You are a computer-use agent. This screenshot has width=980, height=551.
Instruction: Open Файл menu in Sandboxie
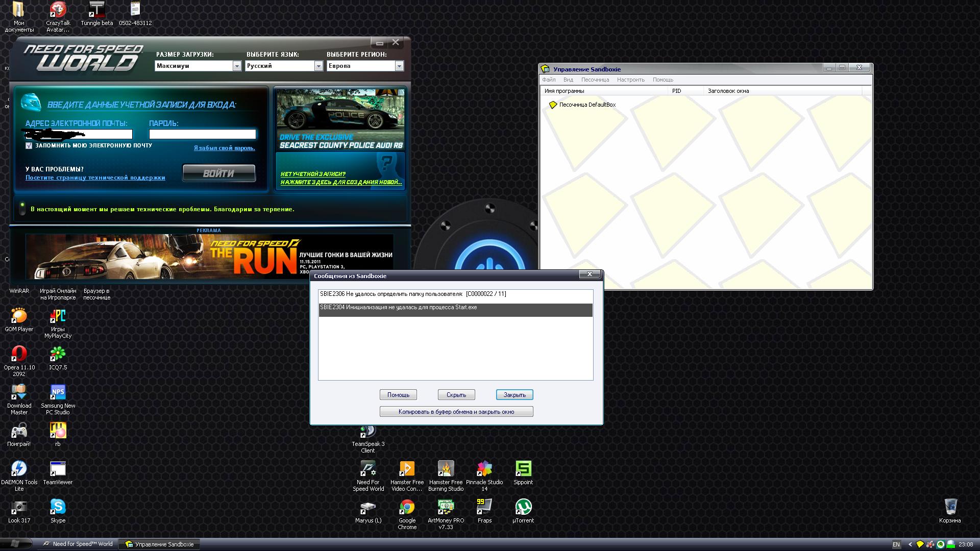coord(549,80)
